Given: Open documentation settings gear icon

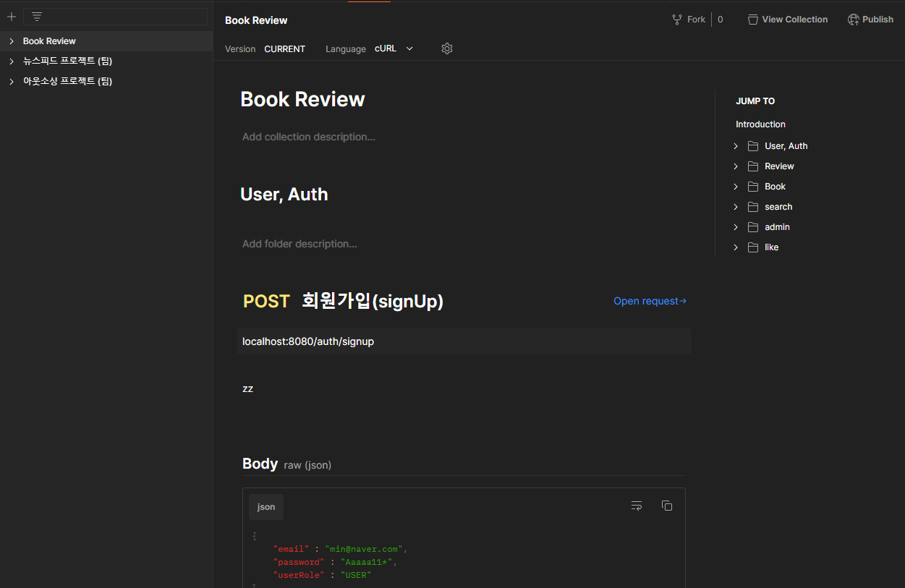Looking at the screenshot, I should (447, 48).
